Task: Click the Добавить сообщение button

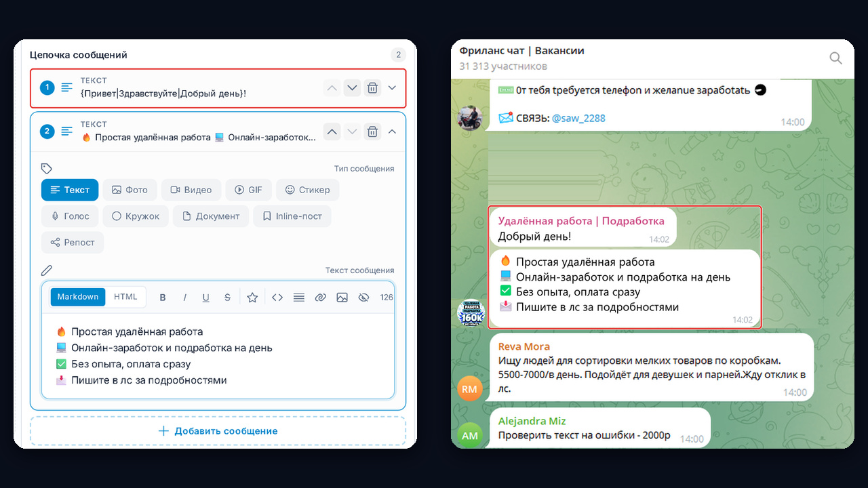Action: (x=218, y=431)
